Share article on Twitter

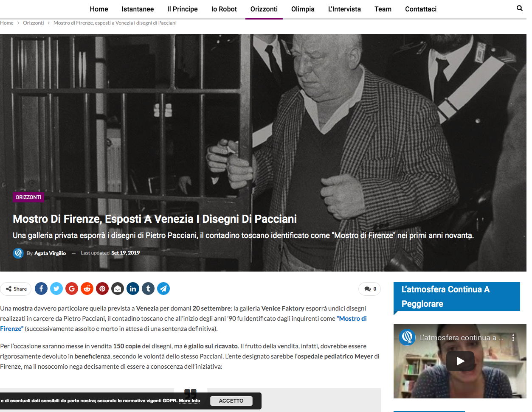point(56,289)
